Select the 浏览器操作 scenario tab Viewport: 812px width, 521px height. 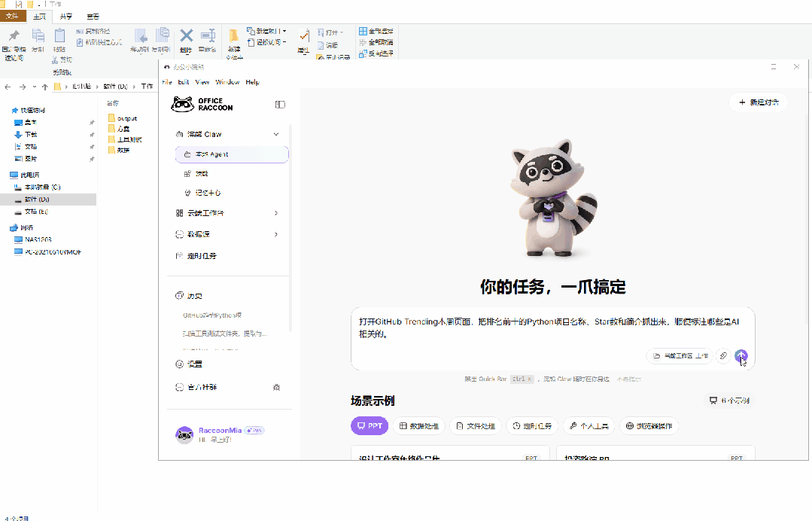[649, 425]
